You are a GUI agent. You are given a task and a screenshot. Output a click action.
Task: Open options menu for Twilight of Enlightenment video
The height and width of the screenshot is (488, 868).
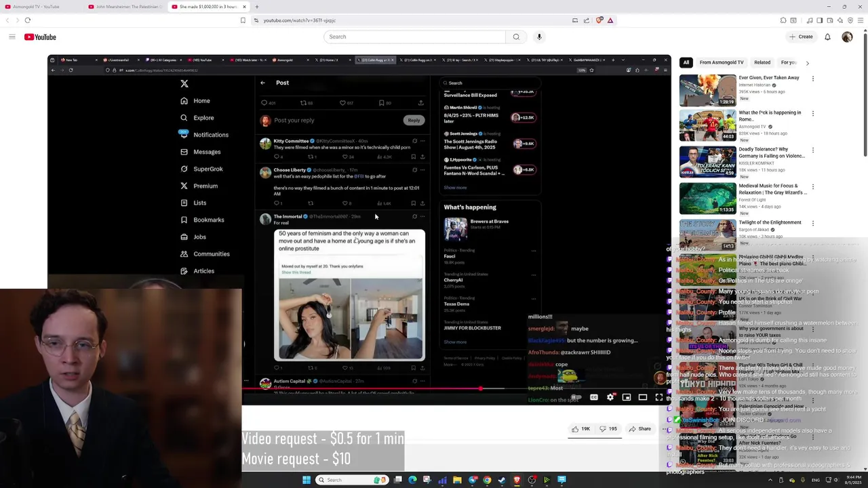pos(812,224)
